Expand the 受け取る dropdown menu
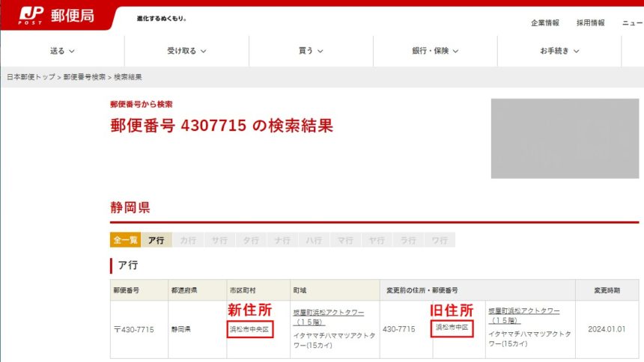 (186, 51)
